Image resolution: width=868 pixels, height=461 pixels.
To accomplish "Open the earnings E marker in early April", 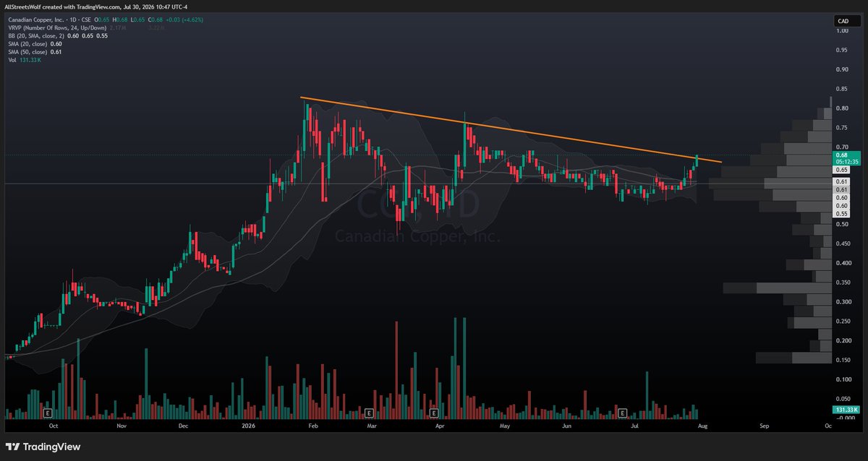I will point(433,413).
